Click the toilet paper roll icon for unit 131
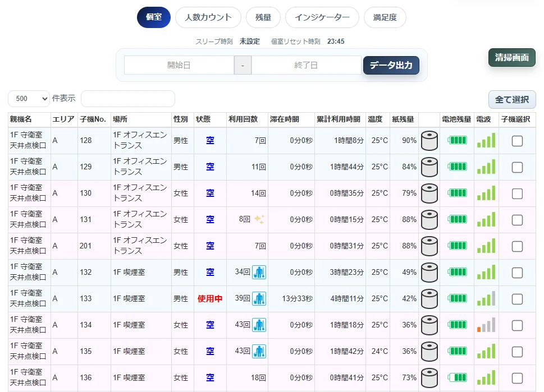Screen dimensions: 544x392 (x=429, y=220)
